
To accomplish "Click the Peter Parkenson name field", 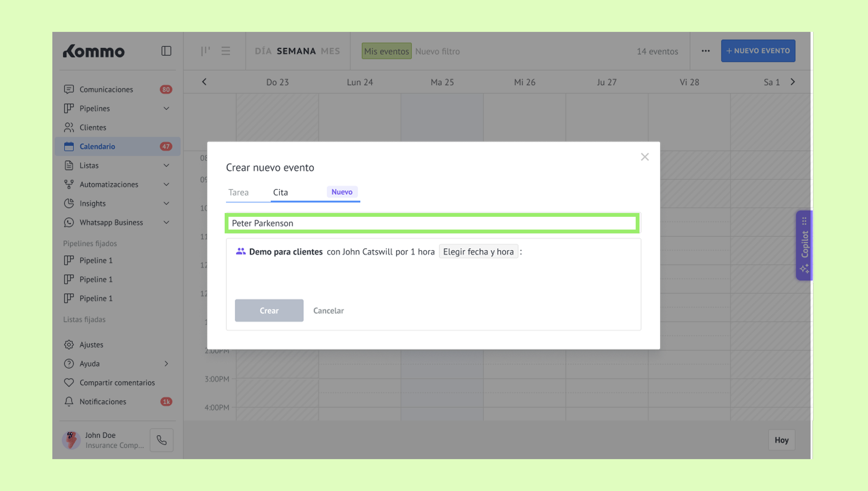I will pos(432,223).
